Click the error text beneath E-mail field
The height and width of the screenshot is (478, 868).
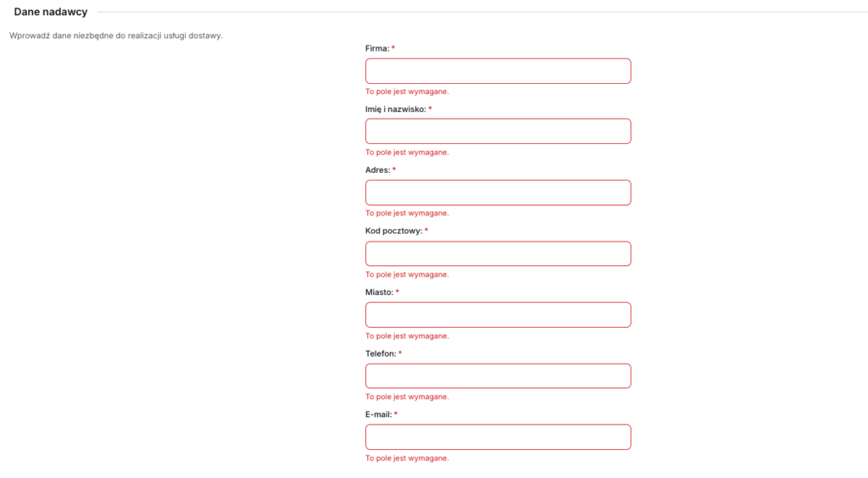(407, 458)
